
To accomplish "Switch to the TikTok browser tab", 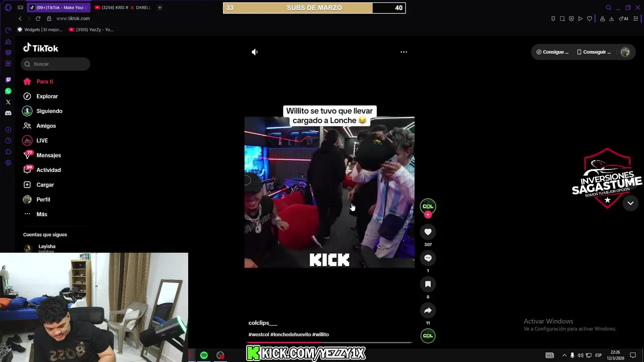I will coord(58,8).
